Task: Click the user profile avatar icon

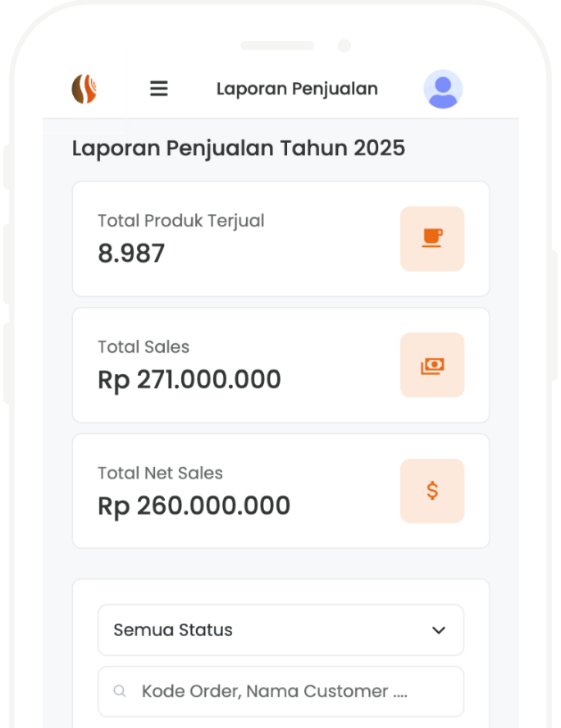Action: pyautogui.click(x=442, y=88)
